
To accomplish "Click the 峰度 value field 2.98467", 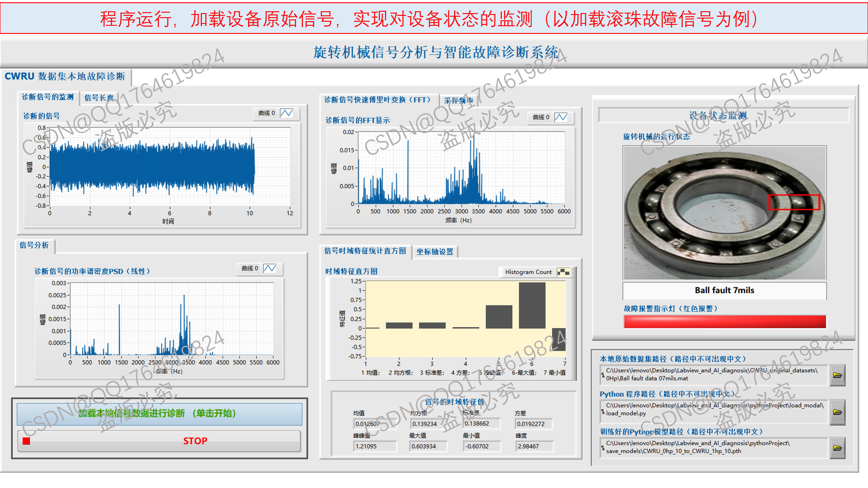I will pos(535,446).
